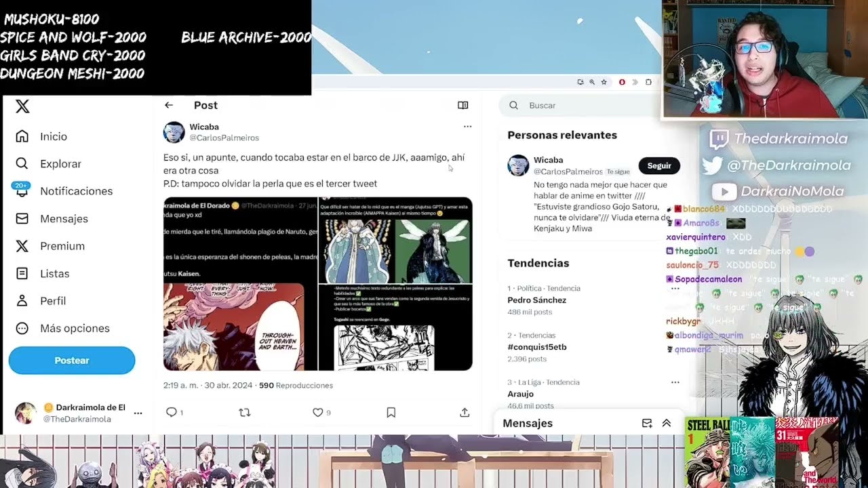The image size is (868, 488).
Task: Open Wicaba name in Personas relevantes
Action: [x=549, y=160]
